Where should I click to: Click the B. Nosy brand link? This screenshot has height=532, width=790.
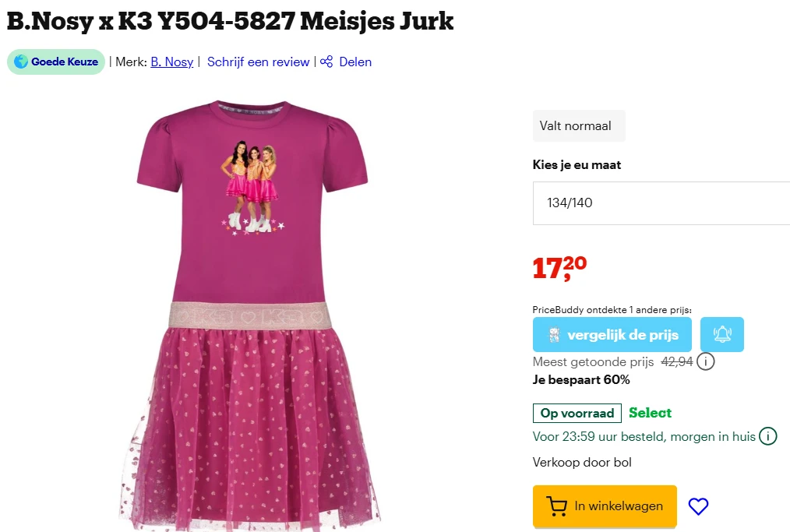click(x=172, y=62)
